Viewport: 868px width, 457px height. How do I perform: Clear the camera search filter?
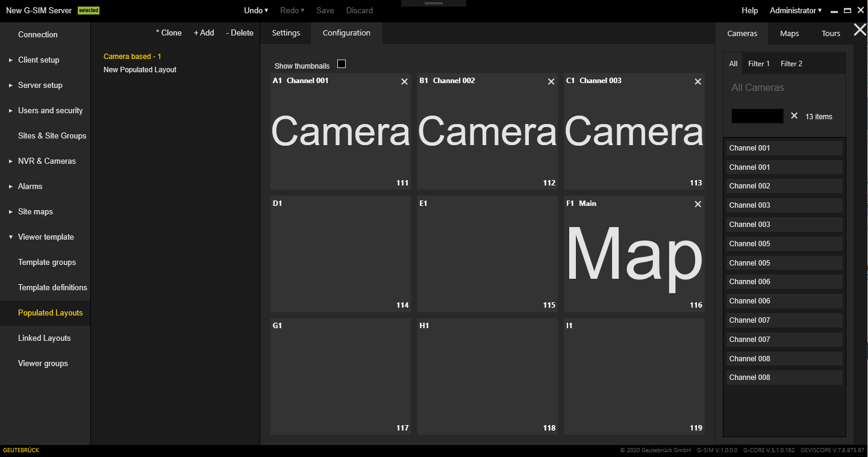pos(794,116)
